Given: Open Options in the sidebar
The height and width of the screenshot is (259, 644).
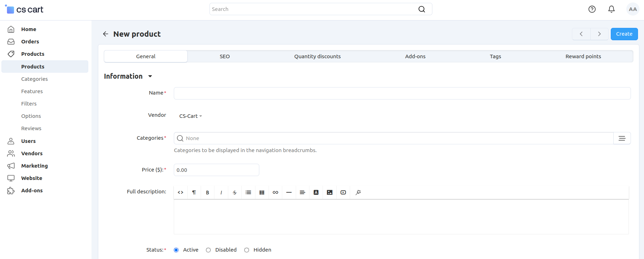Looking at the screenshot, I should (31, 116).
